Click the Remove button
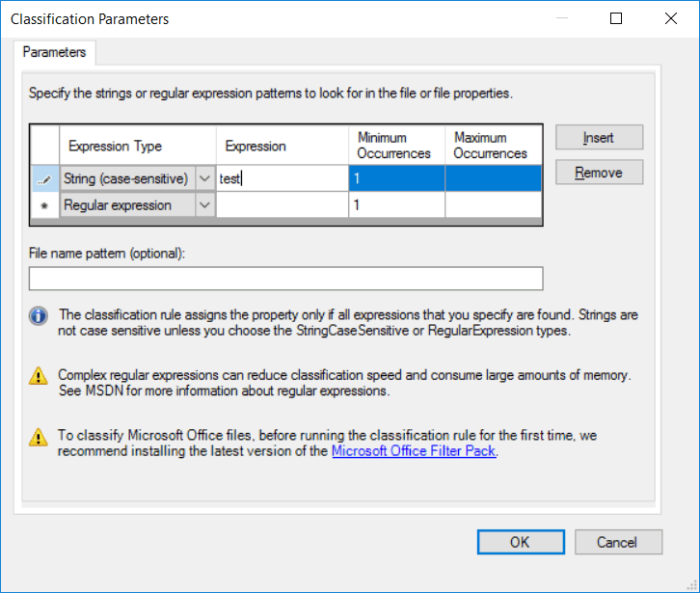Viewport: 700px width, 593px height. (x=599, y=173)
